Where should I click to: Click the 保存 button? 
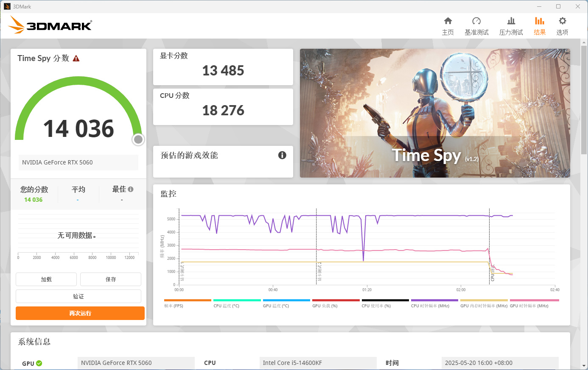(x=111, y=279)
